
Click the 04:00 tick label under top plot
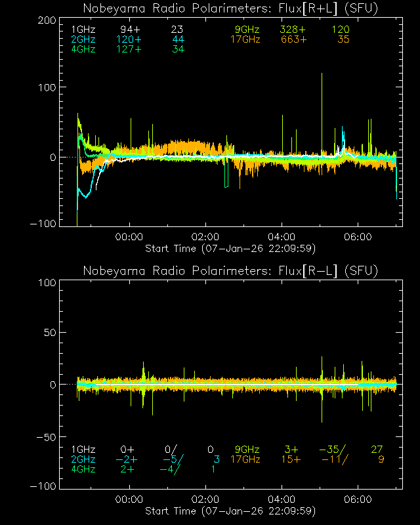coord(282,237)
